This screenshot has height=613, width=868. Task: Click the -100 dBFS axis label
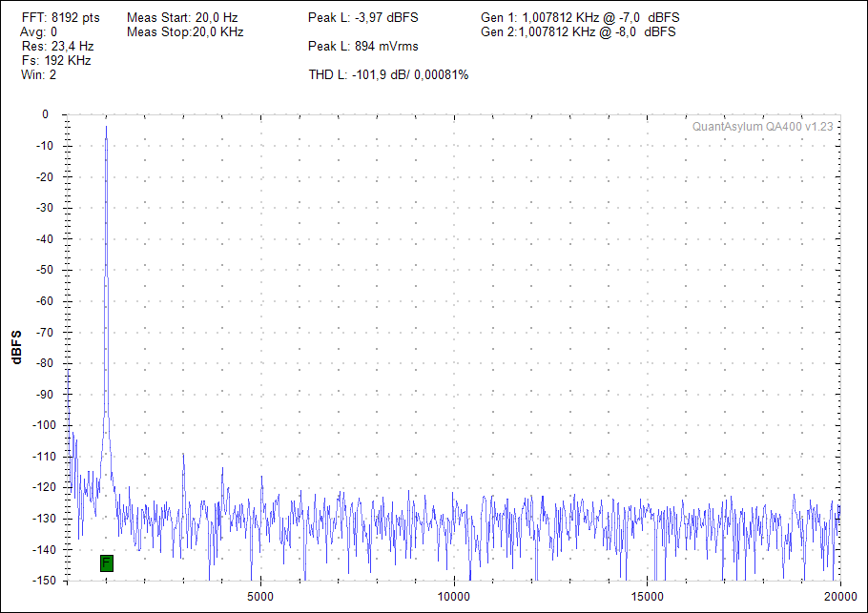pyautogui.click(x=45, y=425)
